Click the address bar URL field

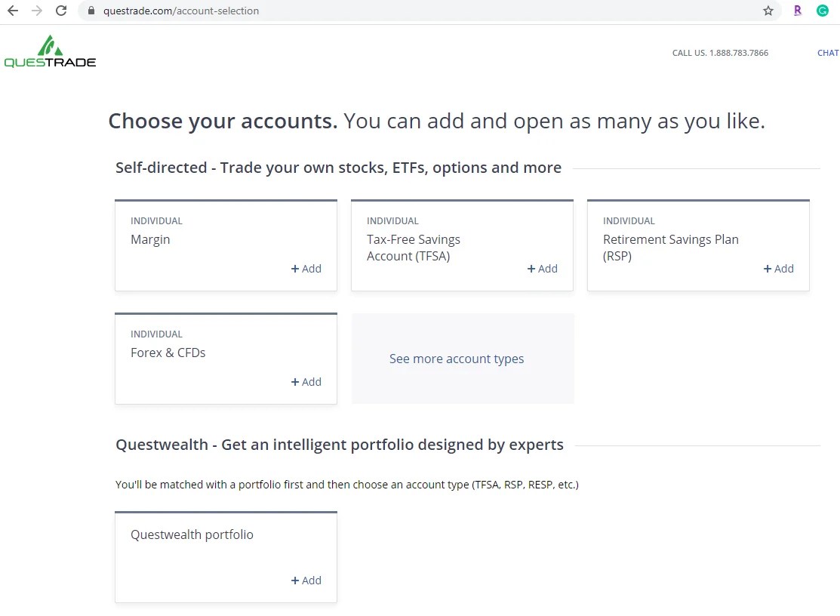(x=429, y=11)
